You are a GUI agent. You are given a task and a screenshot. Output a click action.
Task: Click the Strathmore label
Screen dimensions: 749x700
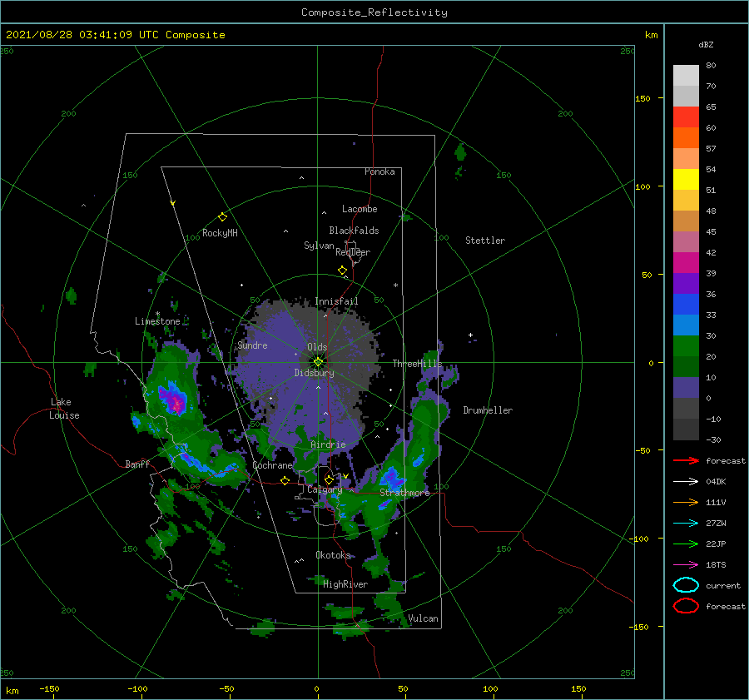click(404, 493)
